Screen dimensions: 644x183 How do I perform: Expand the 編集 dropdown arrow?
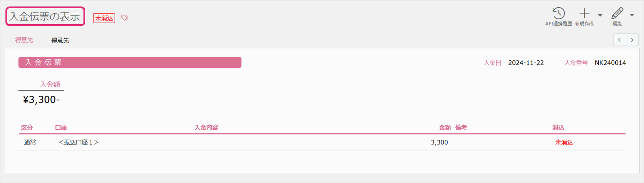point(632,15)
